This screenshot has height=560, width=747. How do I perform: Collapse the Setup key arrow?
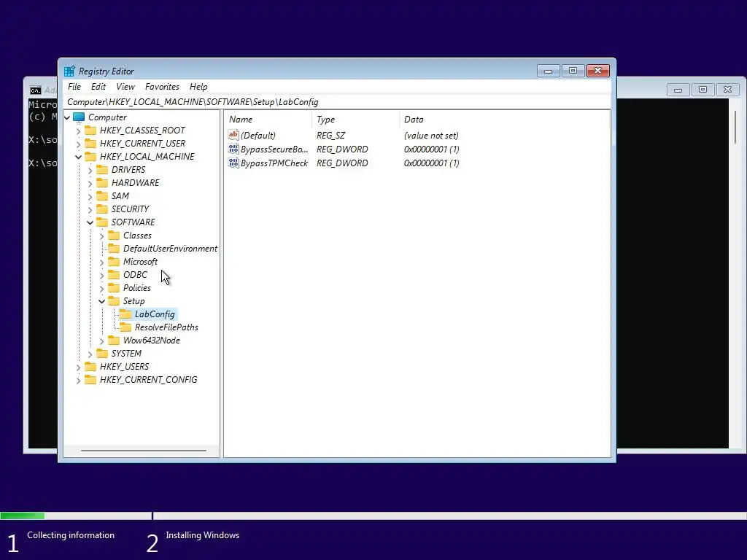coord(101,301)
